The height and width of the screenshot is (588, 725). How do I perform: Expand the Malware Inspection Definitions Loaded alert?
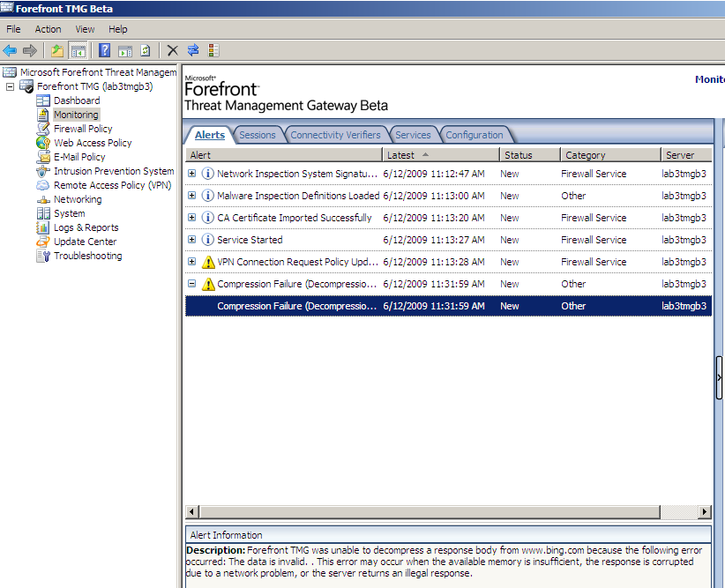tap(192, 196)
